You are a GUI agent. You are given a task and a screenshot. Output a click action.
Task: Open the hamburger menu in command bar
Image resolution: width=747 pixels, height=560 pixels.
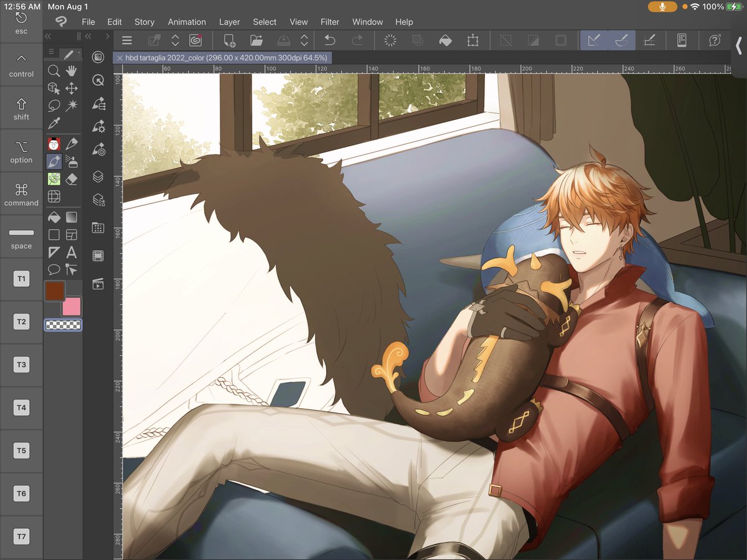click(x=127, y=40)
